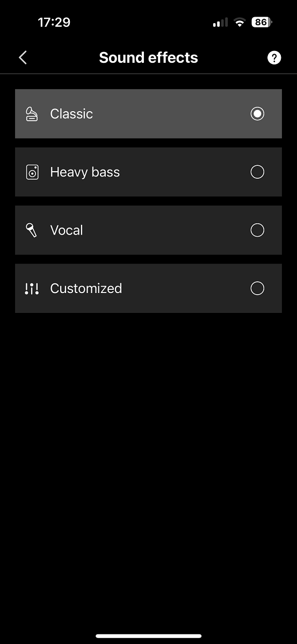297x644 pixels.
Task: Select the Classic radio button
Action: coord(258,114)
